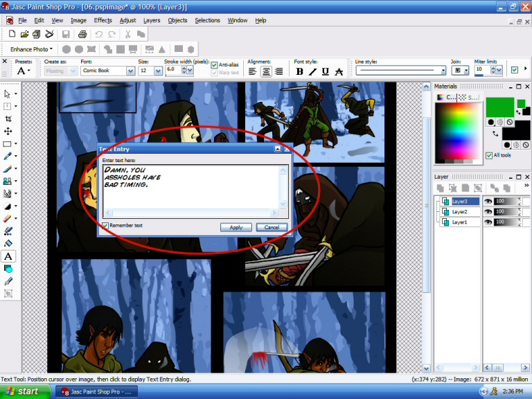
Task: Select the Crop tool in left toolbar
Action: click(x=8, y=118)
